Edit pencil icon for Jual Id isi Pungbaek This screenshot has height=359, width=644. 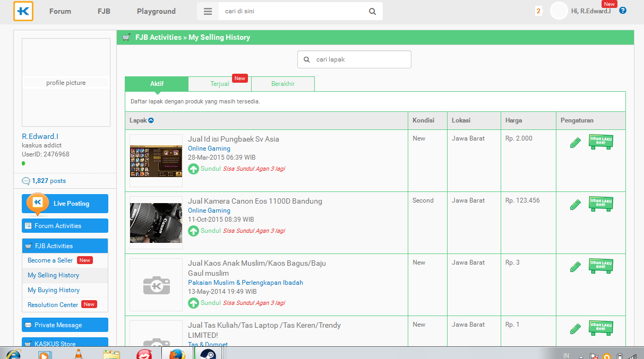575,143
